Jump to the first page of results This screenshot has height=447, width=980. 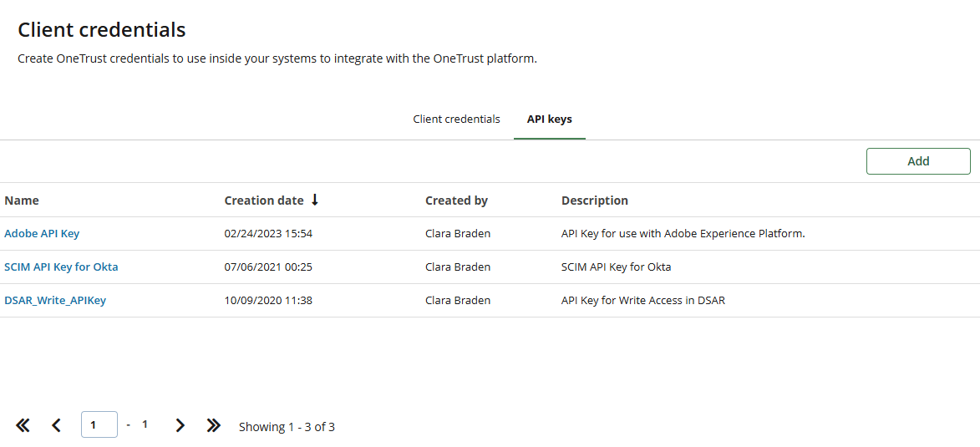pos(23,425)
